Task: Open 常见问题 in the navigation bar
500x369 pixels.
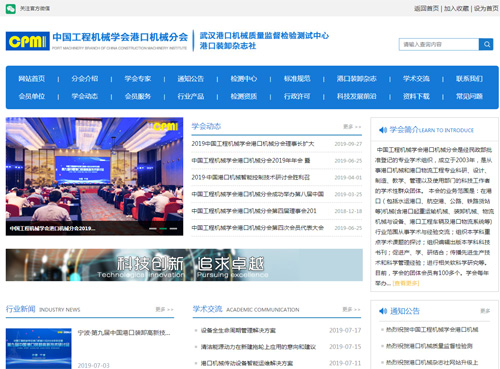Action: 469,96
